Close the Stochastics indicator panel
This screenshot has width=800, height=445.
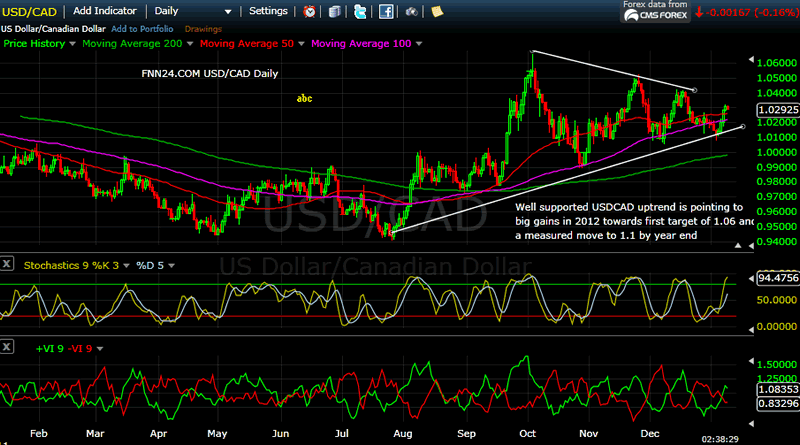pyautogui.click(x=8, y=265)
